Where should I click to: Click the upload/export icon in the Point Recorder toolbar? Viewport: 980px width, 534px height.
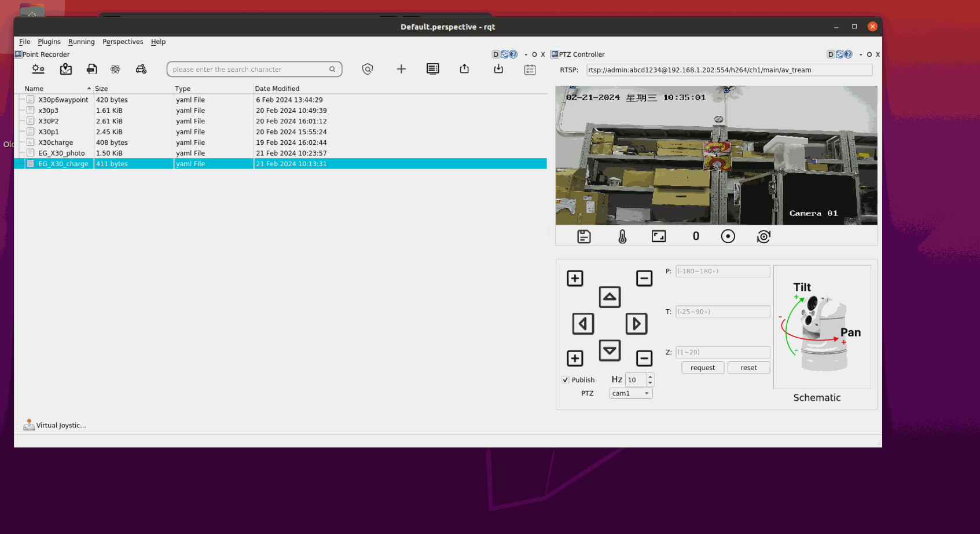click(x=464, y=70)
